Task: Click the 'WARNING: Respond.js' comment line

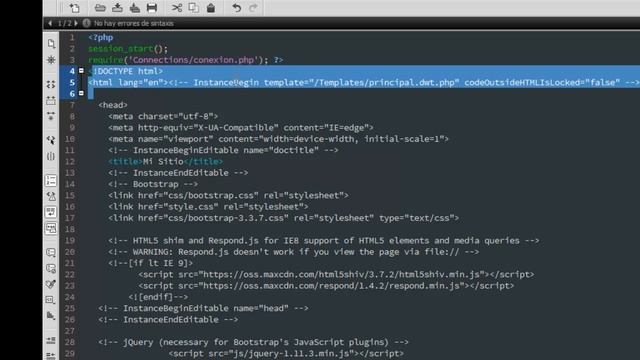Action: [x=293, y=252]
